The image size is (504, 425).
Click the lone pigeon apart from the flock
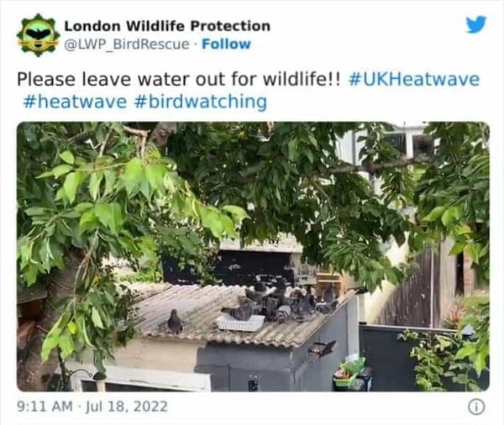click(x=176, y=321)
